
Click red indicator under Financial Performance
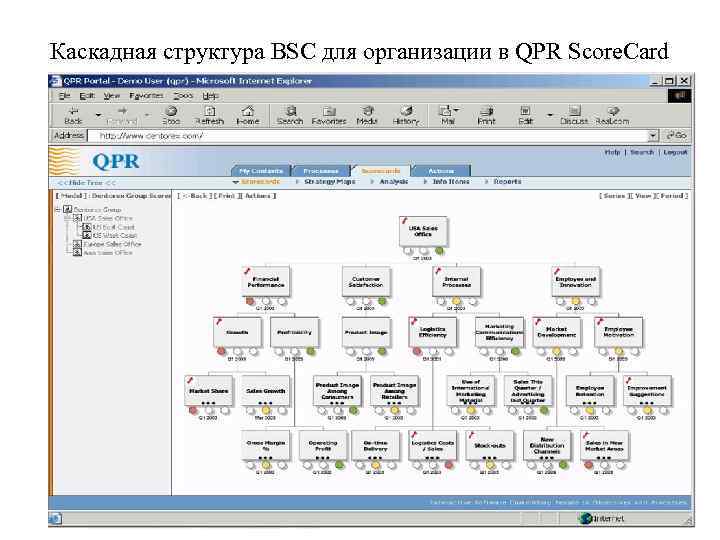tap(250, 301)
